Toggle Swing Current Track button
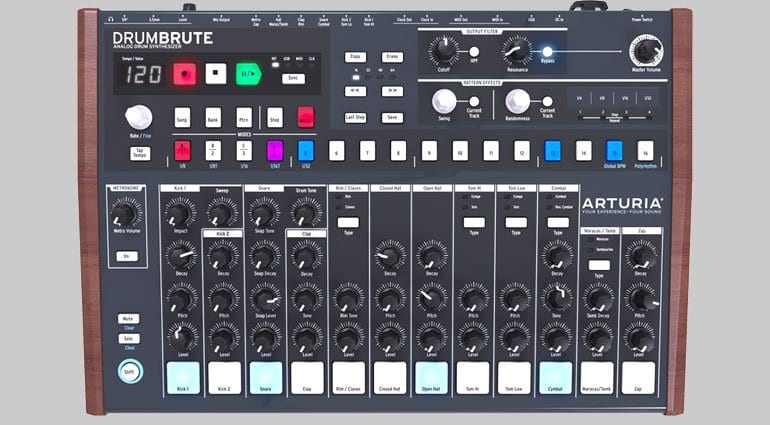 click(474, 101)
